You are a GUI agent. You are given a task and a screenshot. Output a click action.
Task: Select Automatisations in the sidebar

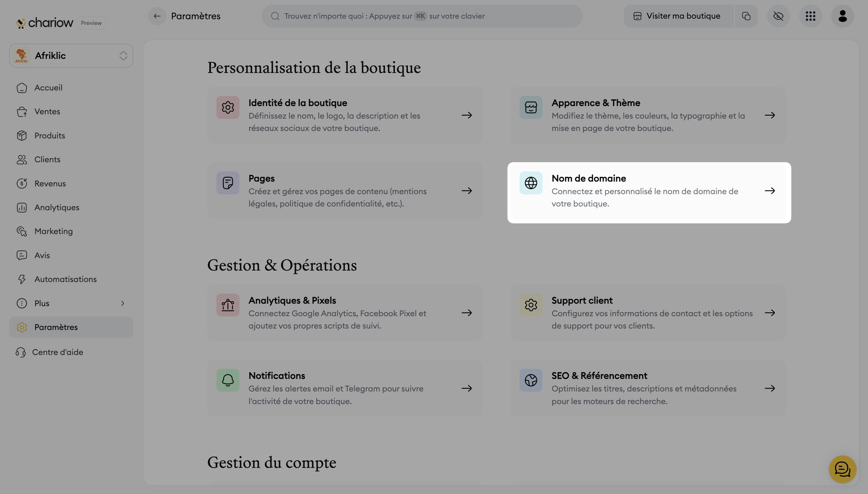pos(65,279)
